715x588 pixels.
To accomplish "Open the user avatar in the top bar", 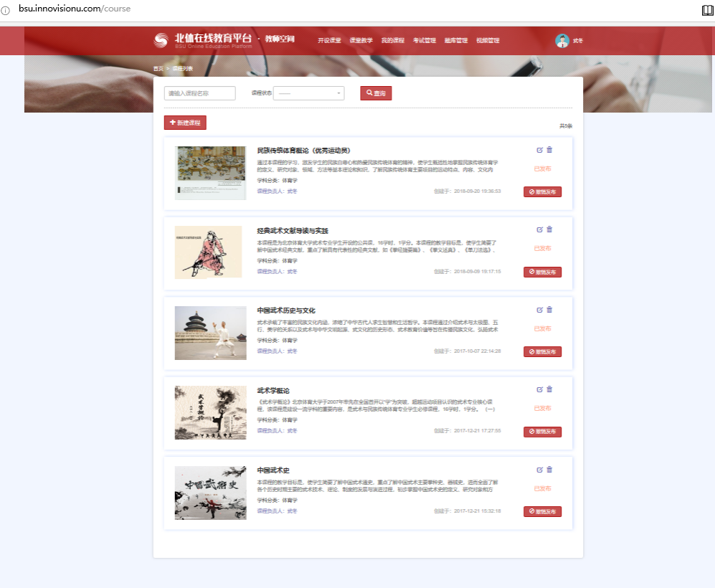I will (x=562, y=40).
